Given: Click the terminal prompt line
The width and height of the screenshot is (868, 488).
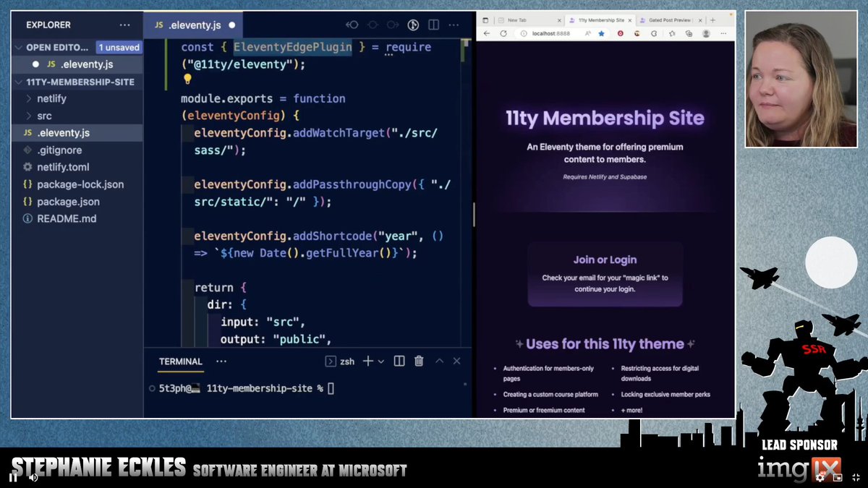Looking at the screenshot, I should click(241, 388).
